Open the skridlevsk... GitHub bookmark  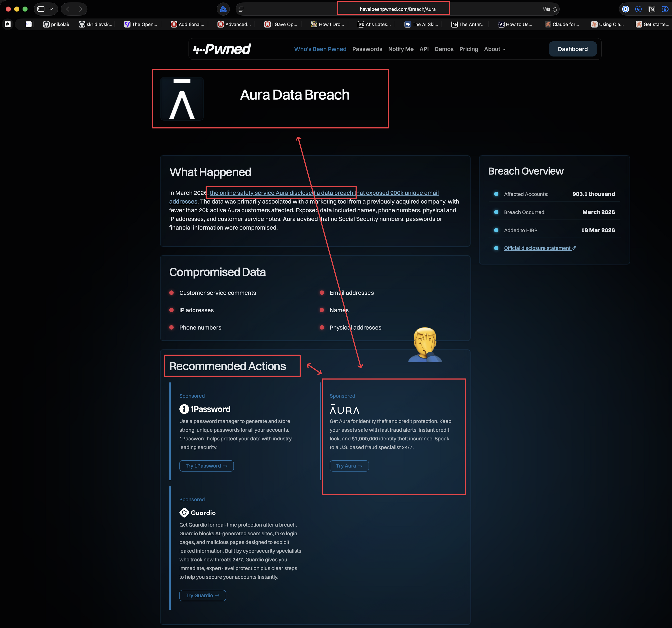[95, 24]
